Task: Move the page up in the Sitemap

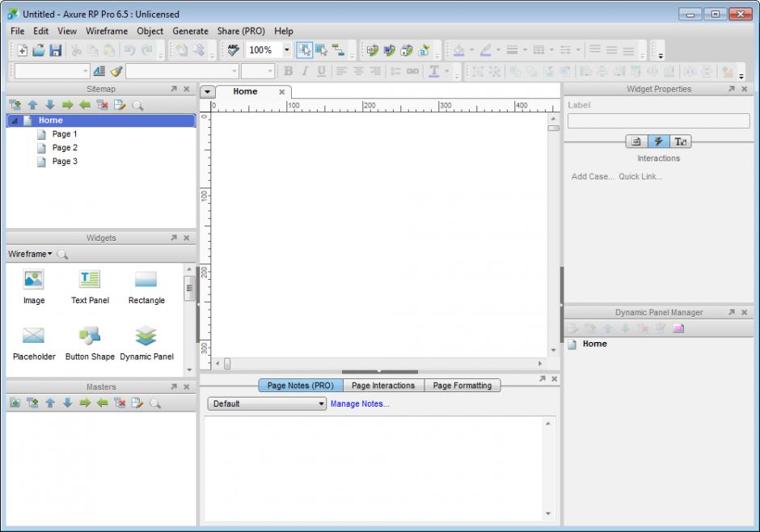Action: (32, 104)
